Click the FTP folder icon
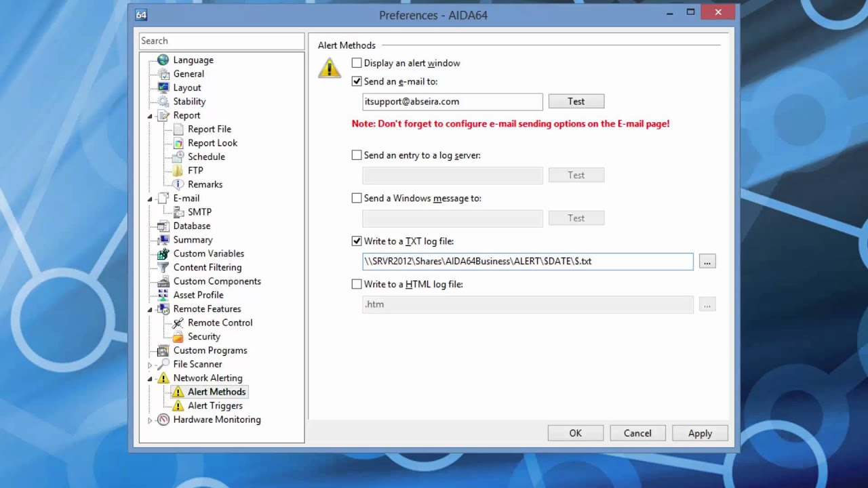Viewport: 868px width, 488px height. click(x=178, y=170)
